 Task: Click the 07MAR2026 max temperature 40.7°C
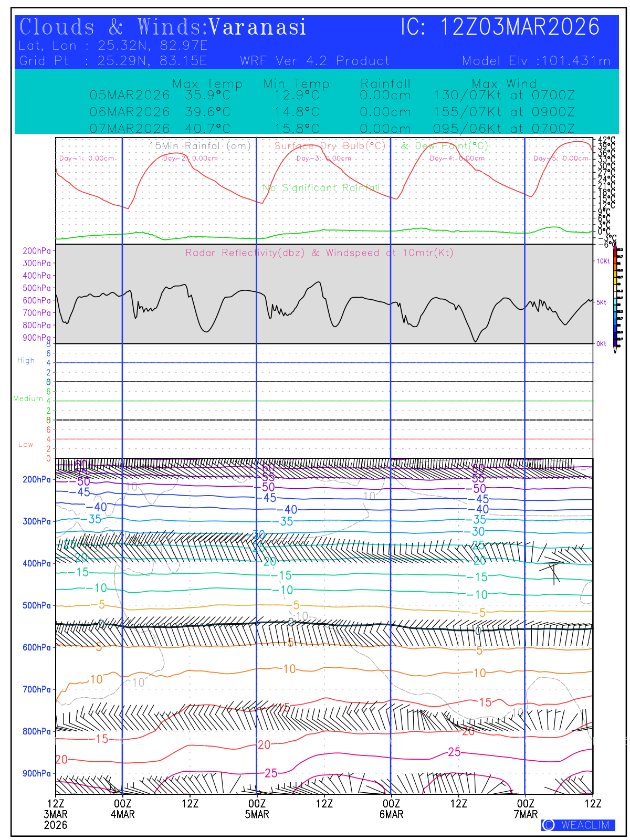coord(207,129)
